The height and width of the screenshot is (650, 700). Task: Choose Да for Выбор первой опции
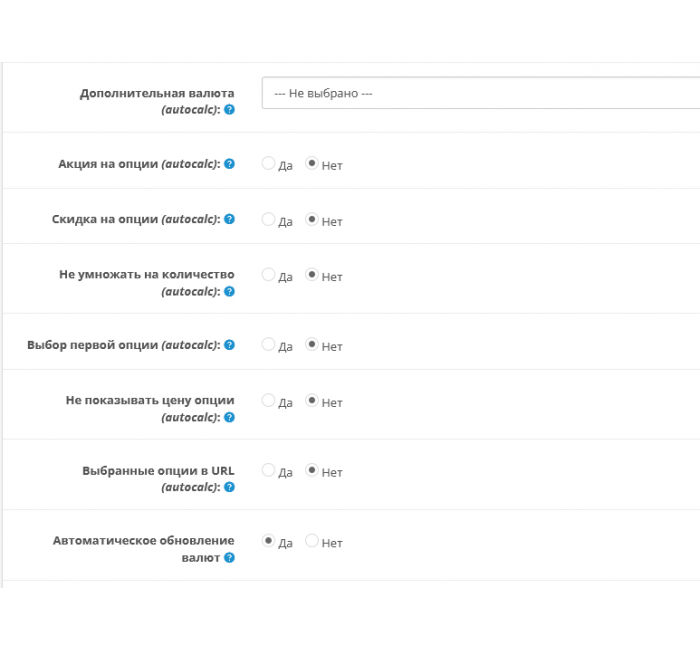point(268,344)
